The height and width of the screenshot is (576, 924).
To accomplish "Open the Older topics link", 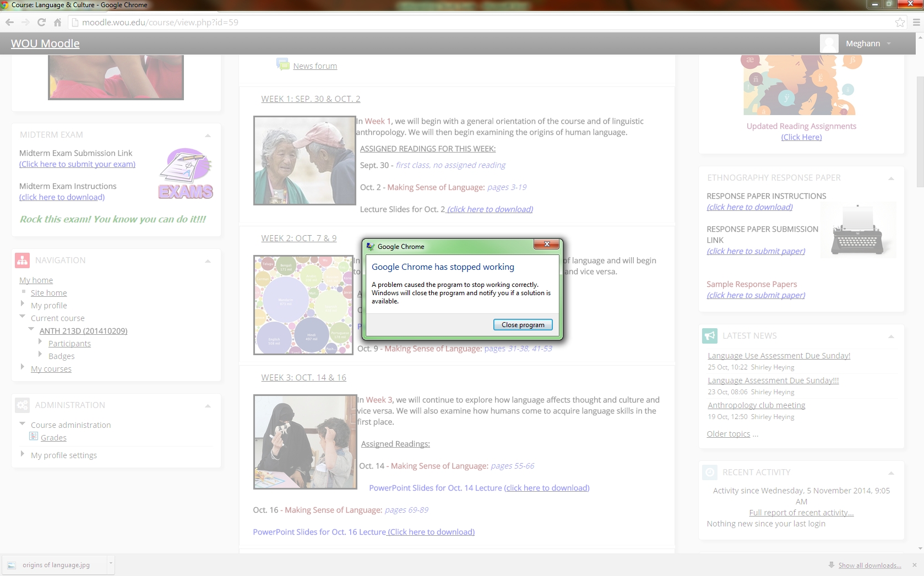I will [729, 434].
